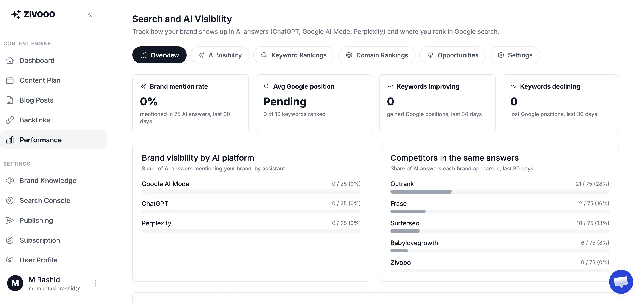Viewport: 644px width, 303px height.
Task: Click the Google AI Mode progress bar
Action: pos(251,192)
